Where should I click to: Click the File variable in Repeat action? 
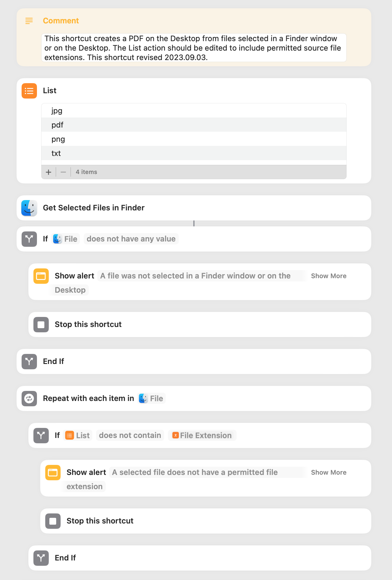tap(151, 399)
